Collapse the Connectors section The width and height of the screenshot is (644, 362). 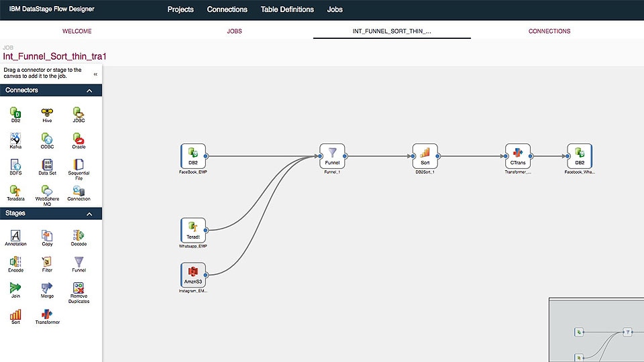(x=89, y=90)
